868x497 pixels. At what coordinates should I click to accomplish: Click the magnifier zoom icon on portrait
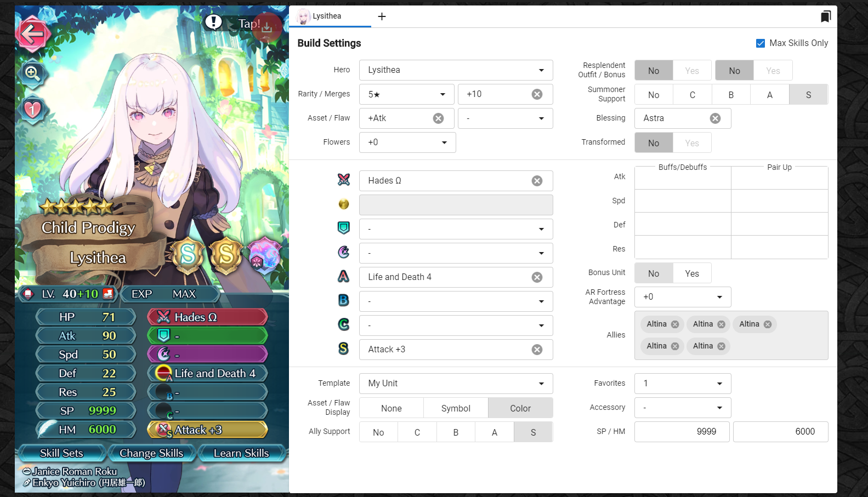coord(32,73)
